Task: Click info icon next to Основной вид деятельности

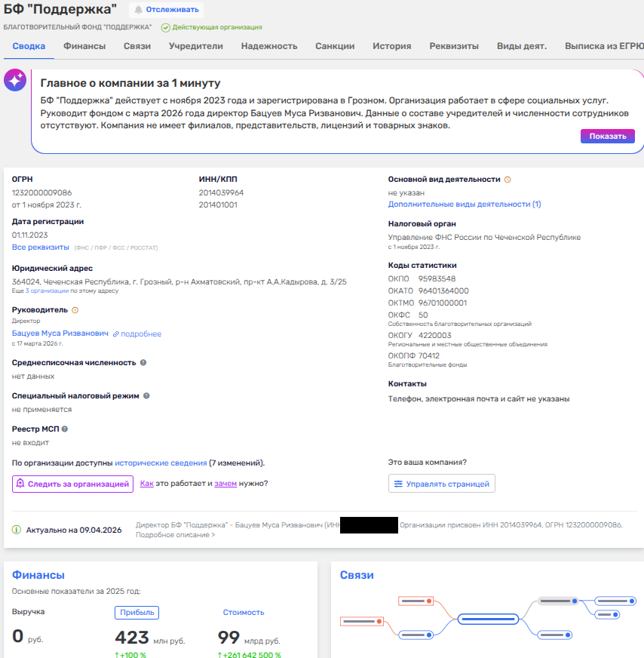Action: [508, 180]
